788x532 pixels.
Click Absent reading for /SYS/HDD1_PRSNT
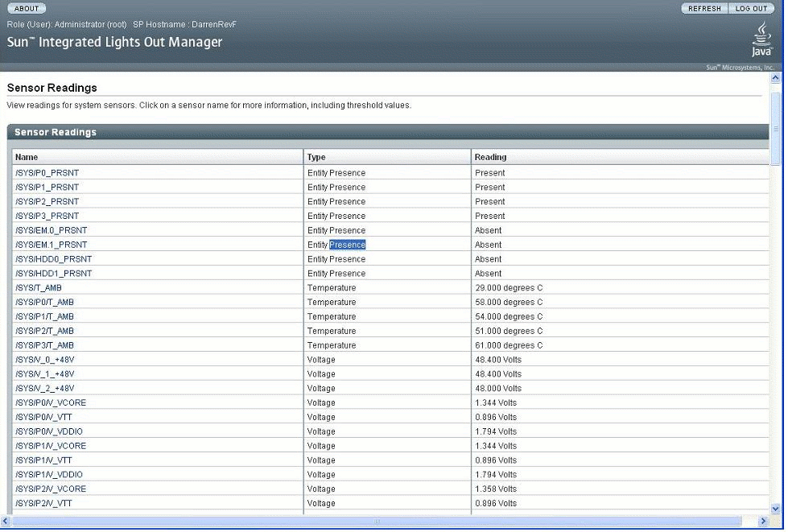[488, 274]
